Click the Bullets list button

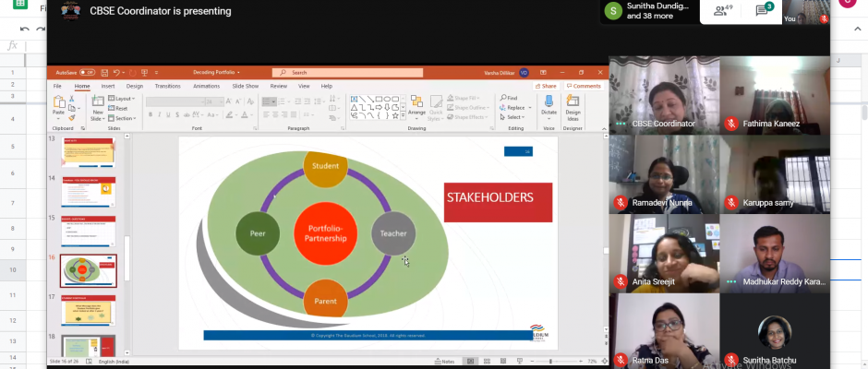tap(270, 101)
